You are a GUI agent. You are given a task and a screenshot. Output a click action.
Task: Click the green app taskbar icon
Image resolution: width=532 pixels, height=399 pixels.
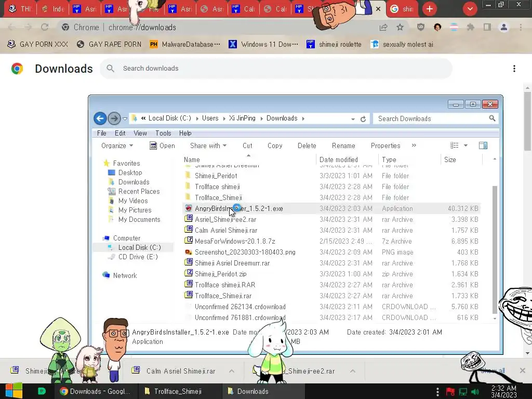pos(42,391)
